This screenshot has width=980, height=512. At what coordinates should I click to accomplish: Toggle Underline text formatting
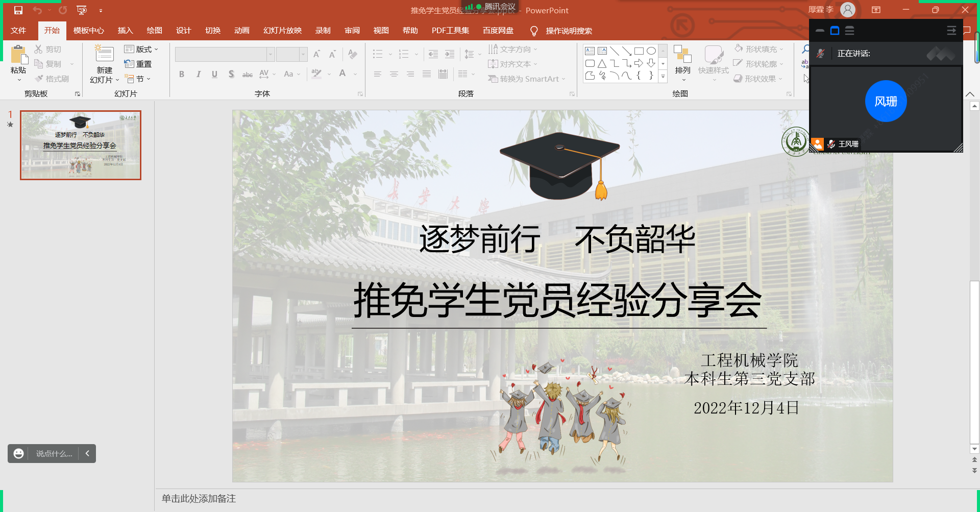(214, 74)
